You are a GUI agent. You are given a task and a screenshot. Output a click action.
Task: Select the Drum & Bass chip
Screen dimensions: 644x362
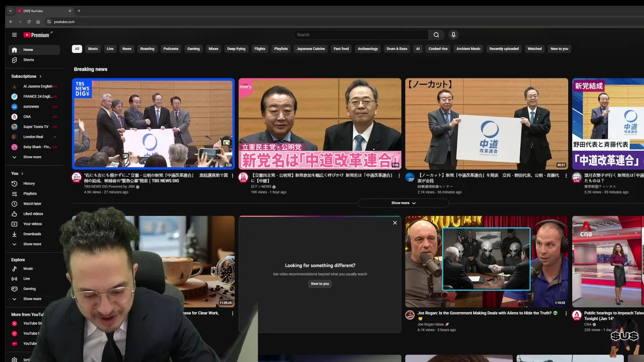397,49
